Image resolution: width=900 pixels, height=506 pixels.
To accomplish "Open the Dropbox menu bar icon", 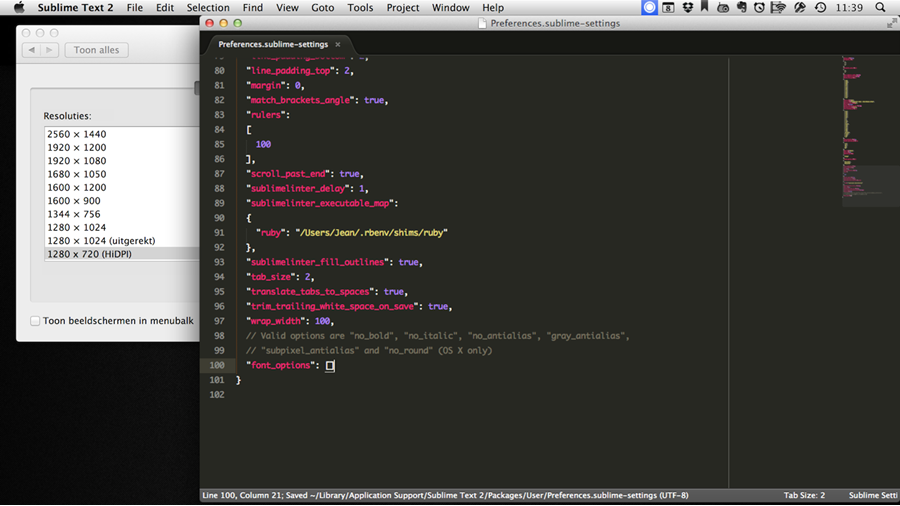I will [x=687, y=7].
